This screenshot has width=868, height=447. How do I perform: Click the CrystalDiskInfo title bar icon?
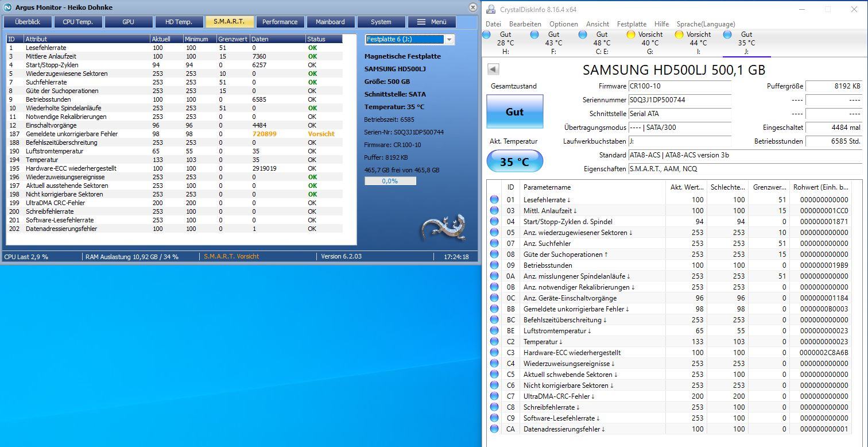[x=490, y=9]
